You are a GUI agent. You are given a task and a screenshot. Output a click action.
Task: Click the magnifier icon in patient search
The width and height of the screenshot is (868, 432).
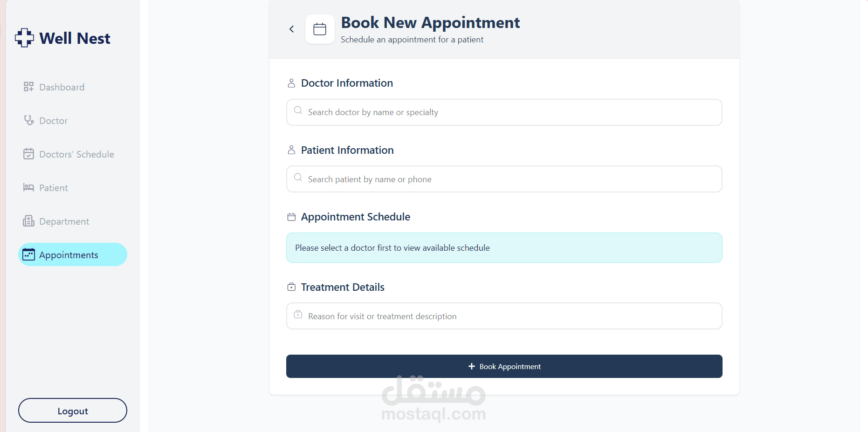coord(298,178)
